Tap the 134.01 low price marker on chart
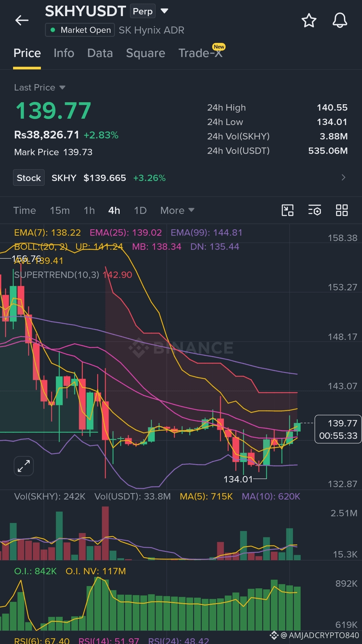The width and height of the screenshot is (362, 644). pos(238,479)
